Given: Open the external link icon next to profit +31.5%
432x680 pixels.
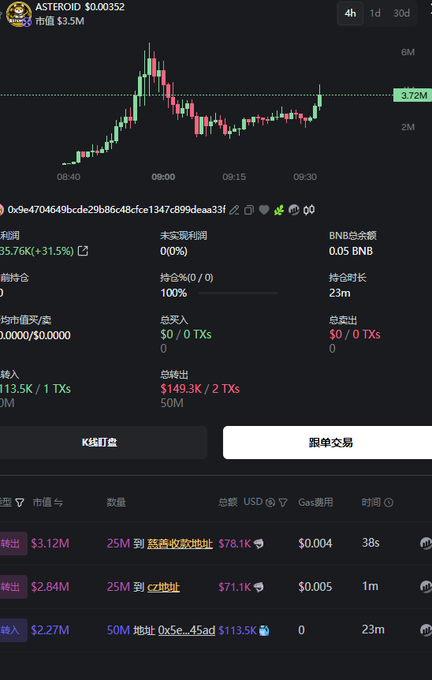Looking at the screenshot, I should pos(83,251).
